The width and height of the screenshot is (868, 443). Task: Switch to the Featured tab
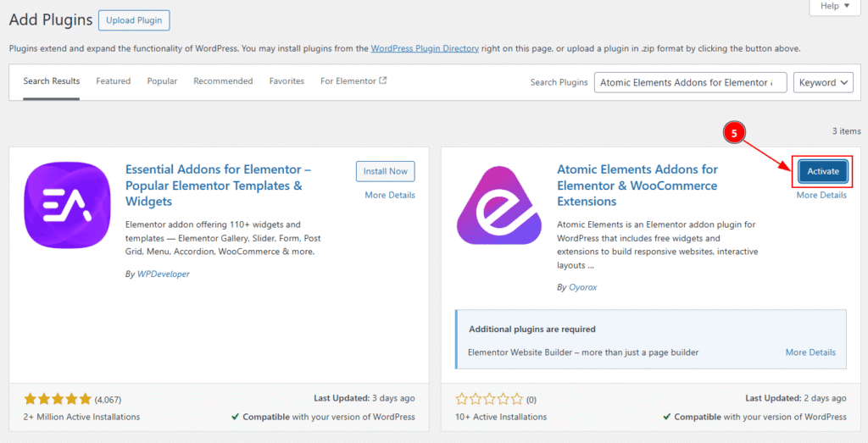click(113, 81)
